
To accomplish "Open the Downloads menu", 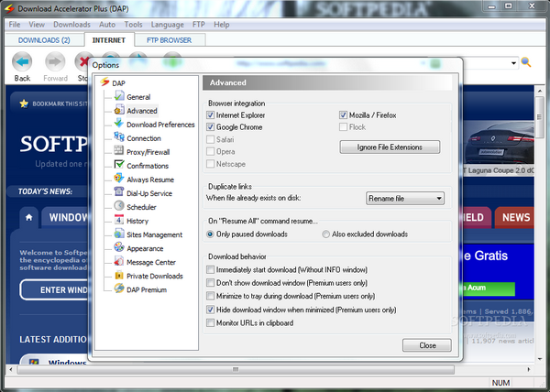I will pos(71,25).
